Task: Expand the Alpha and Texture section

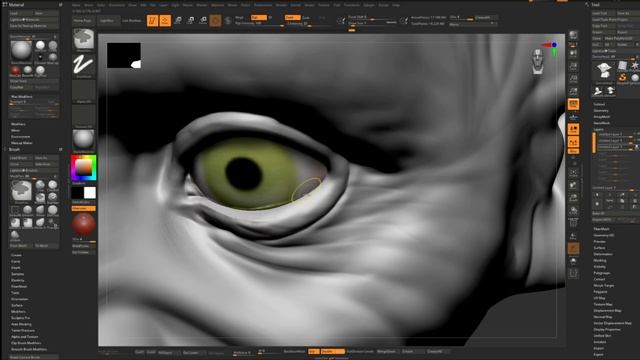Action: [24, 337]
